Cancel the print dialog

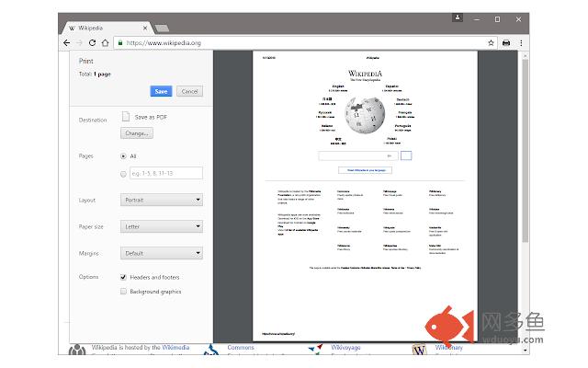(x=189, y=91)
